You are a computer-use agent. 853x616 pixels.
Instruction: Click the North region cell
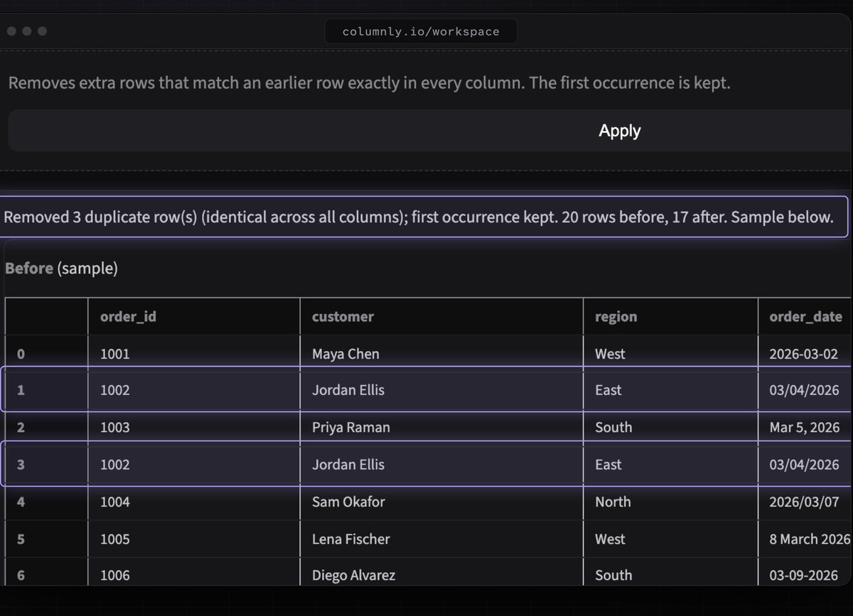click(x=670, y=502)
